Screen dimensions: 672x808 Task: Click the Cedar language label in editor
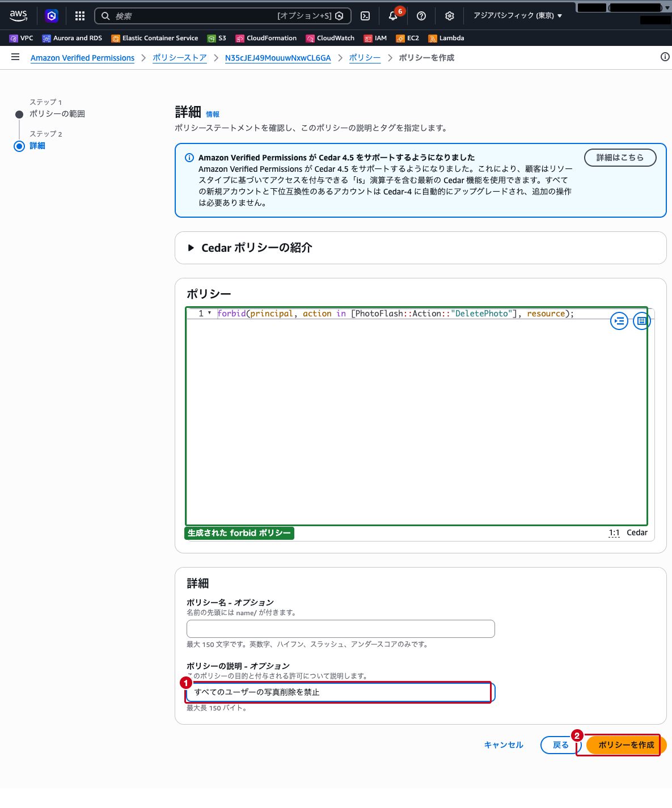coord(637,533)
